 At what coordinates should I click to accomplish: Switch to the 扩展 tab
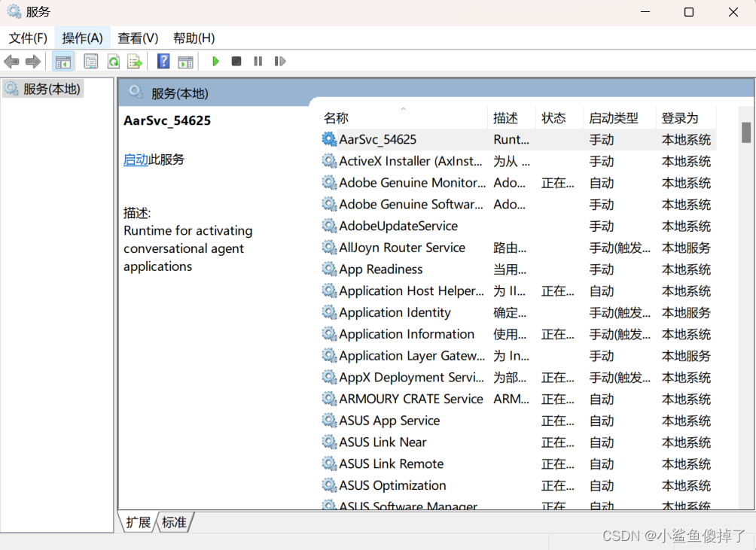(138, 522)
